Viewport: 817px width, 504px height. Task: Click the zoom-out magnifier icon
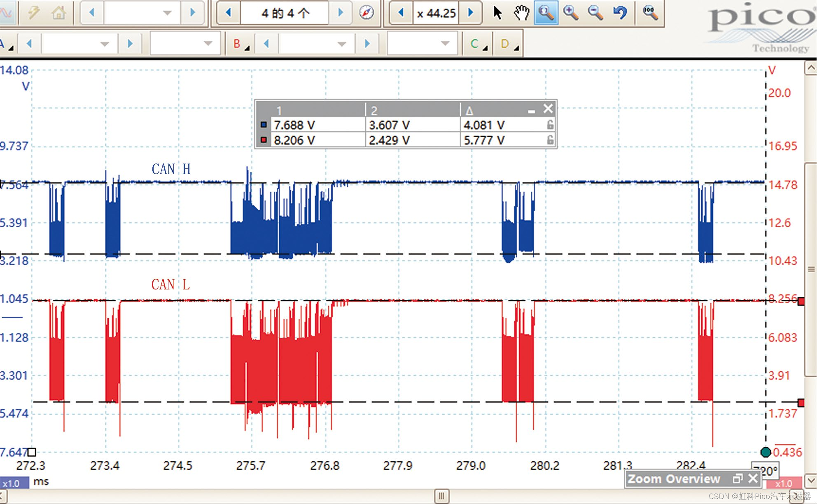tap(595, 13)
